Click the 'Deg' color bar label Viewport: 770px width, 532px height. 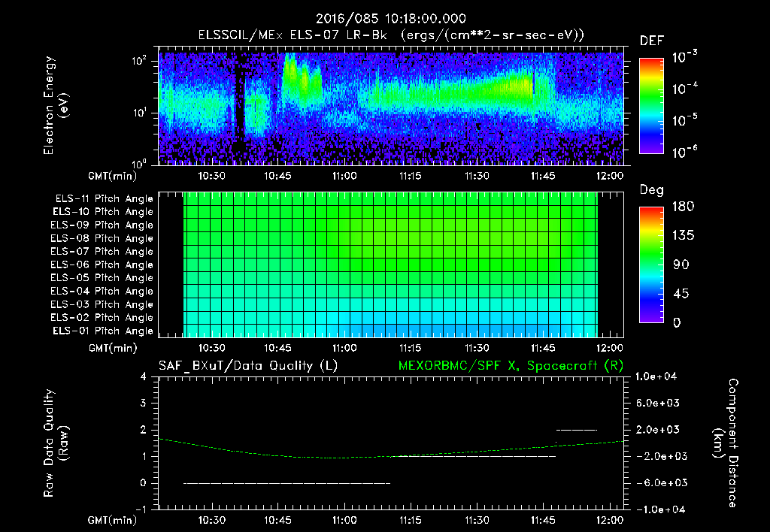click(x=652, y=190)
